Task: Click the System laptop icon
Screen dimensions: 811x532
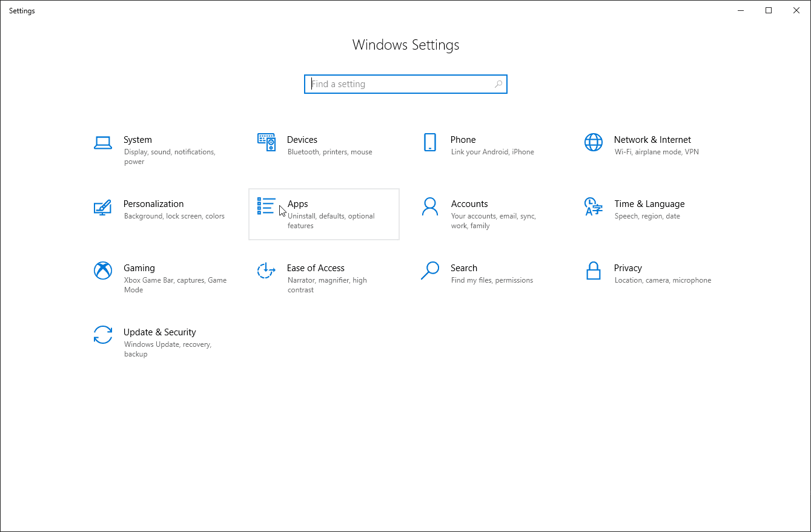Action: pos(103,143)
